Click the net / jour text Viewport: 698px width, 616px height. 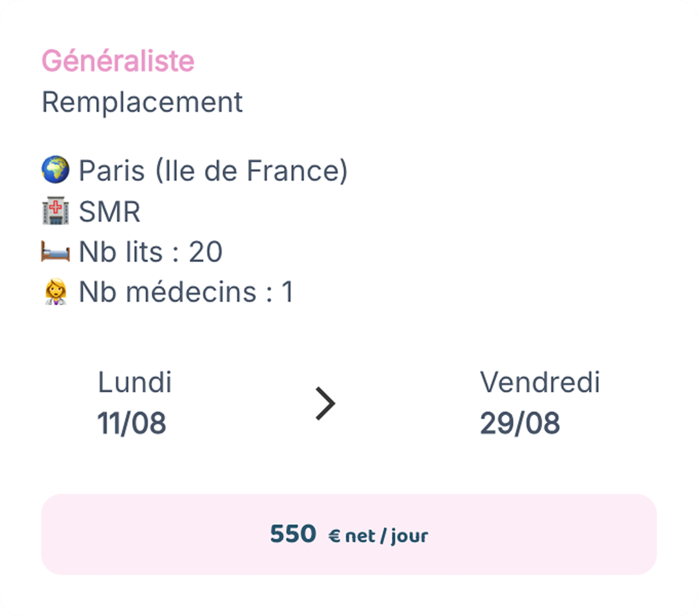pos(386,536)
